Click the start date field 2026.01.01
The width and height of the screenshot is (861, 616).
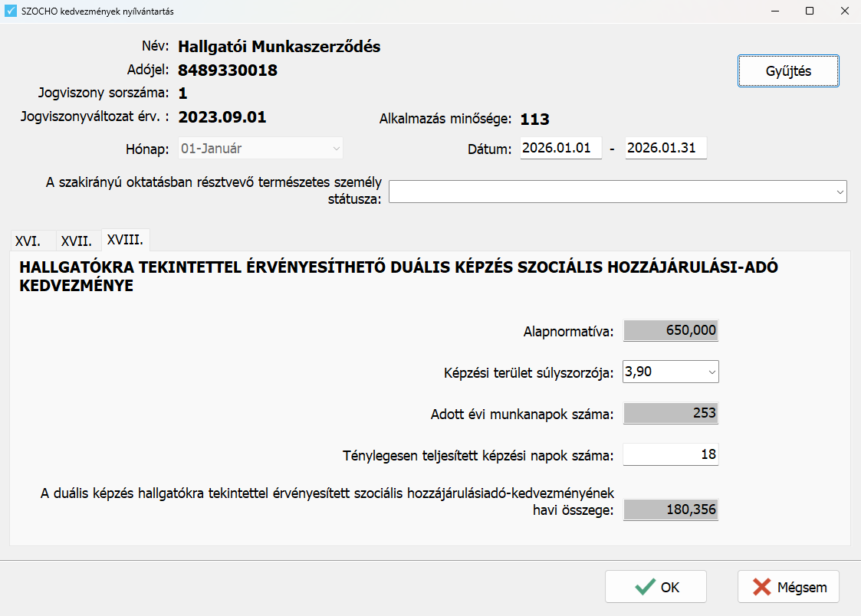pyautogui.click(x=560, y=149)
